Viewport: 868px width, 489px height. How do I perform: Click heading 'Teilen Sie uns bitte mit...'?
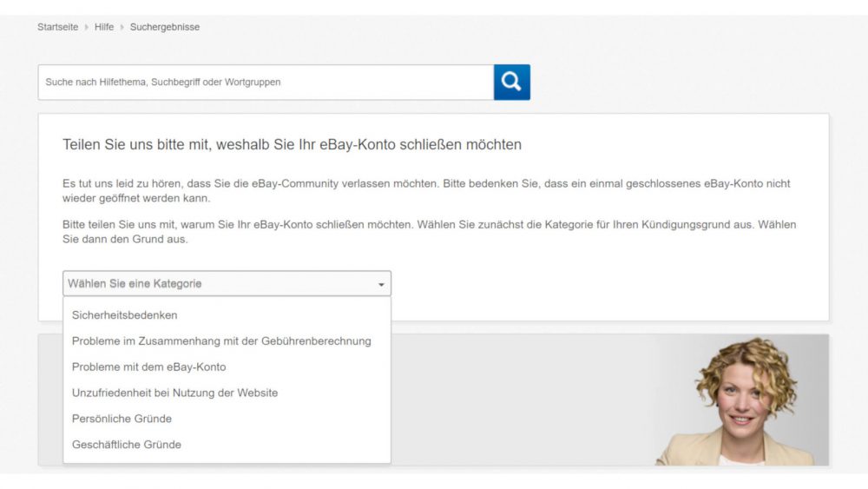(292, 144)
